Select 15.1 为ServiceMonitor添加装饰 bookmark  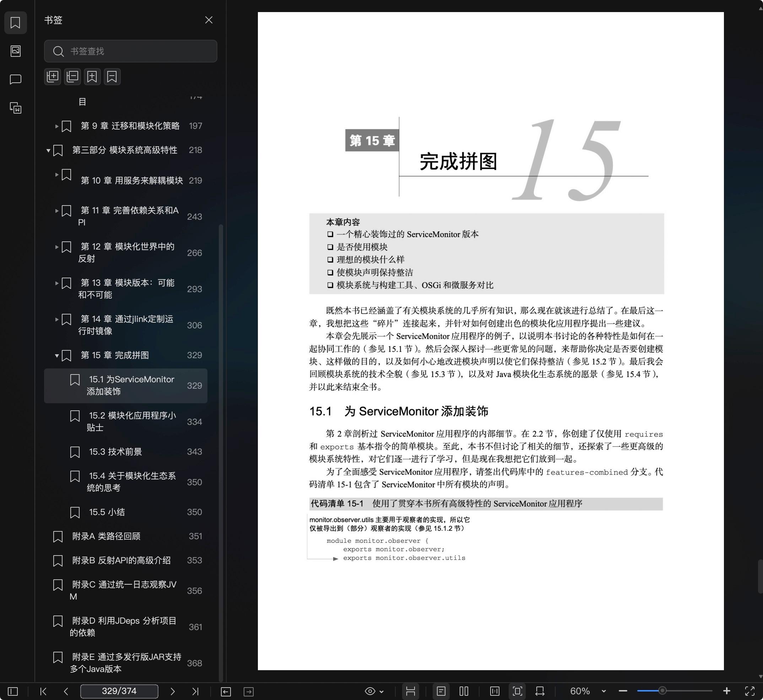[125, 385]
